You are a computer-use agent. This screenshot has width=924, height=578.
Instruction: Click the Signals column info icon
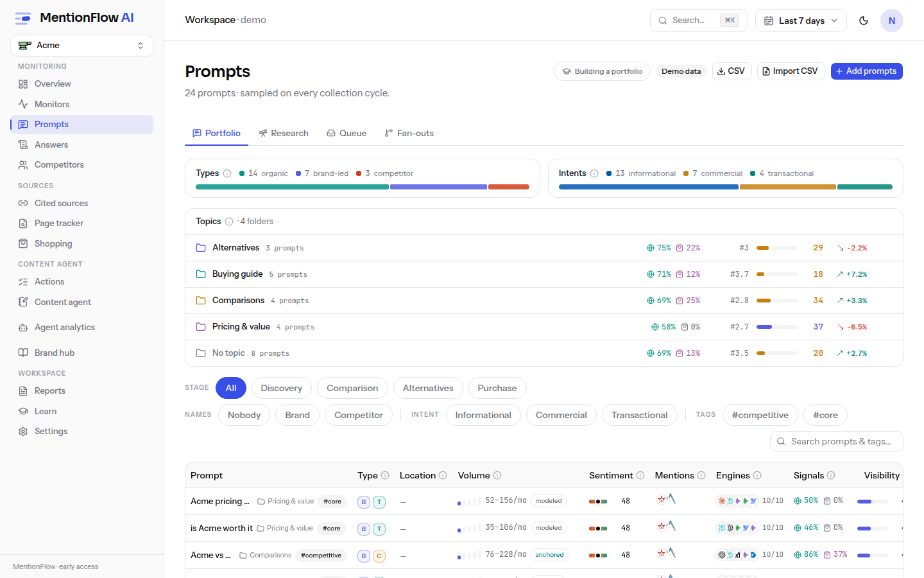[x=831, y=475]
